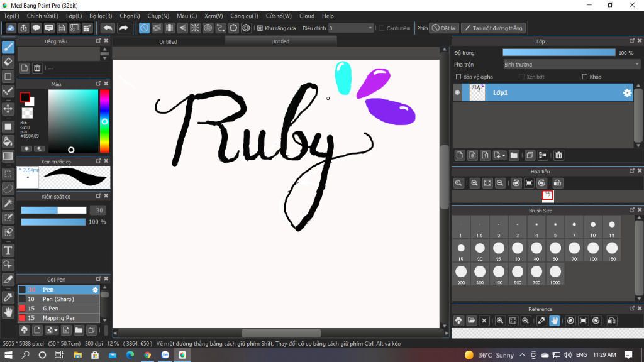Enable Khóa lock checkbox
Viewport: 644px width, 362px height.
click(585, 77)
